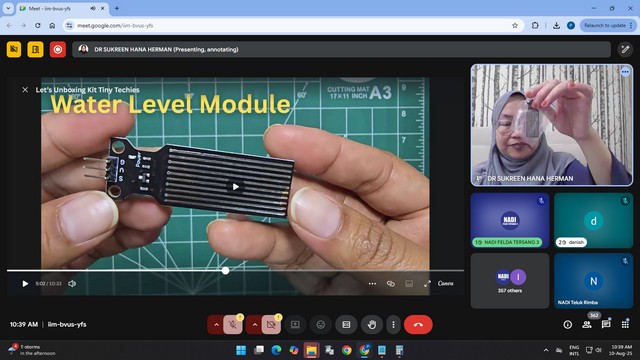Raise hand in the meeting
Viewport: 640px width, 360px height.
[x=371, y=324]
